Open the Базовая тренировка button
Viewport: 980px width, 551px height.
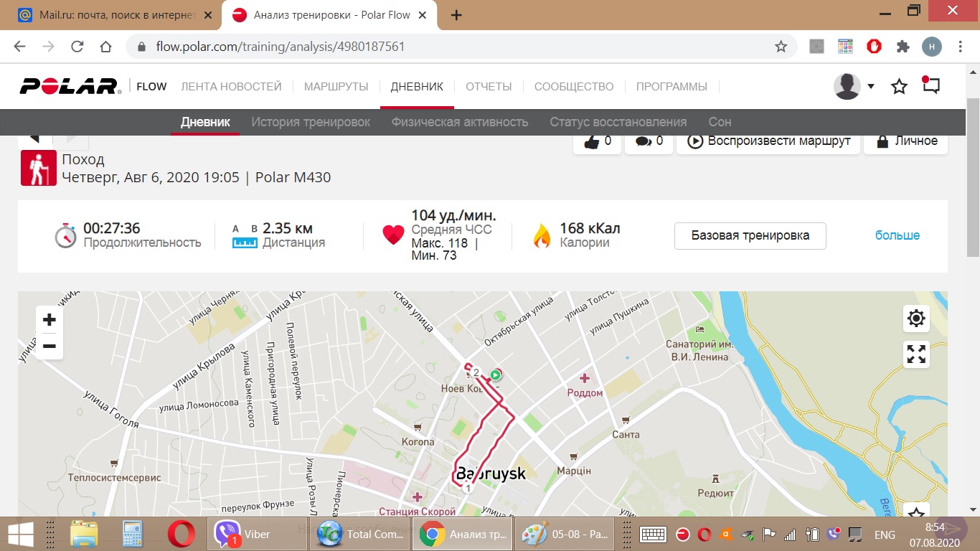point(750,235)
